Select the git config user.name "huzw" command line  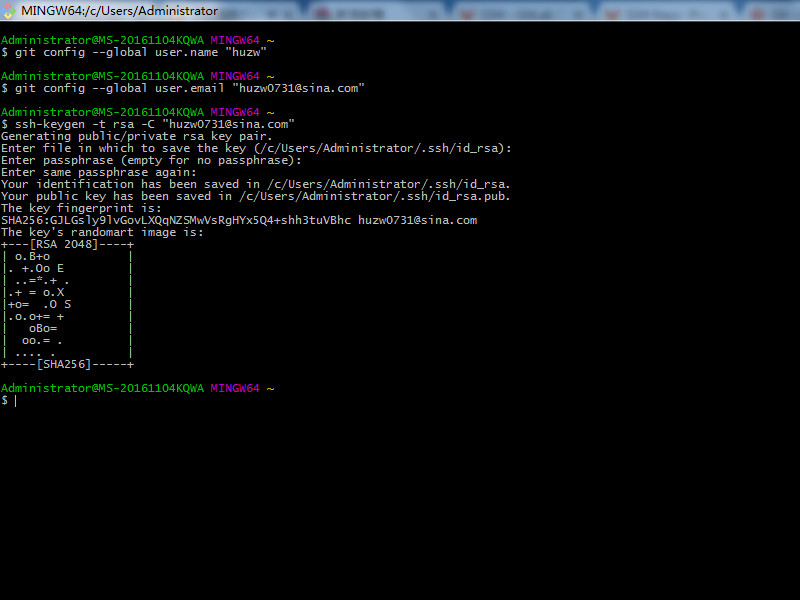click(134, 52)
